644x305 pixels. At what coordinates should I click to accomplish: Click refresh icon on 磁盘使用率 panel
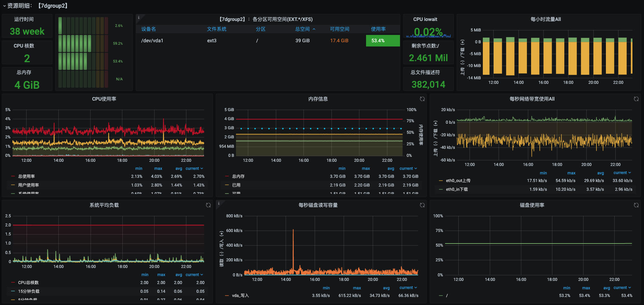click(636, 205)
